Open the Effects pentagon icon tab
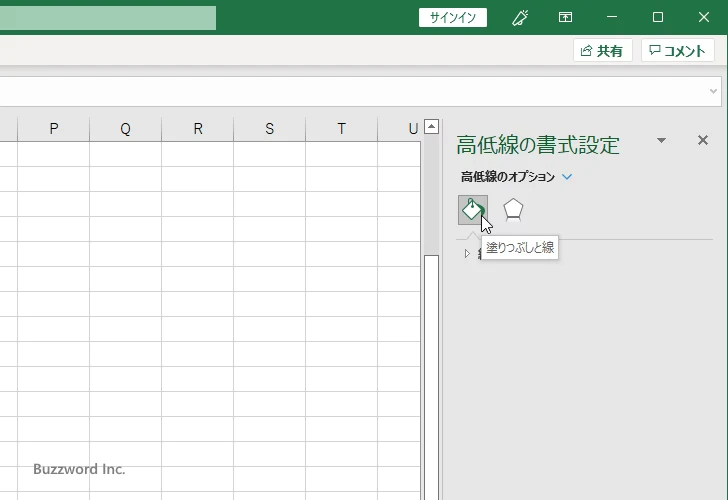The height and width of the screenshot is (500, 728). tap(513, 210)
